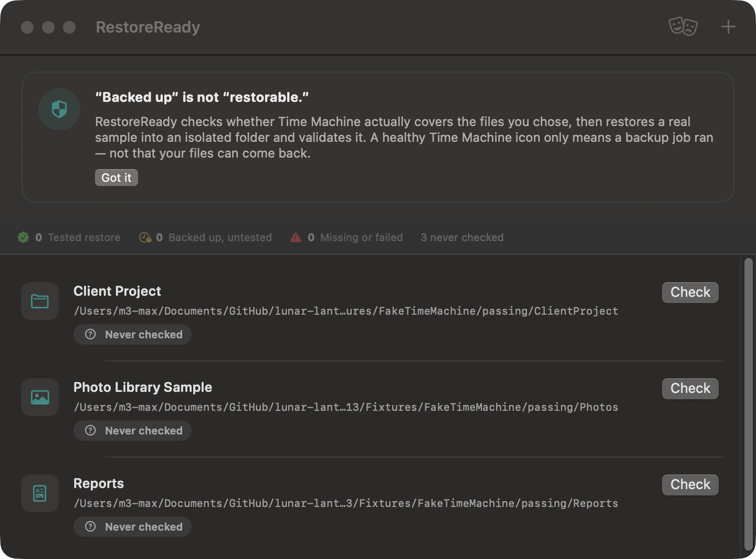Click the ClientProject file path text
The image size is (756, 559).
coord(346,311)
